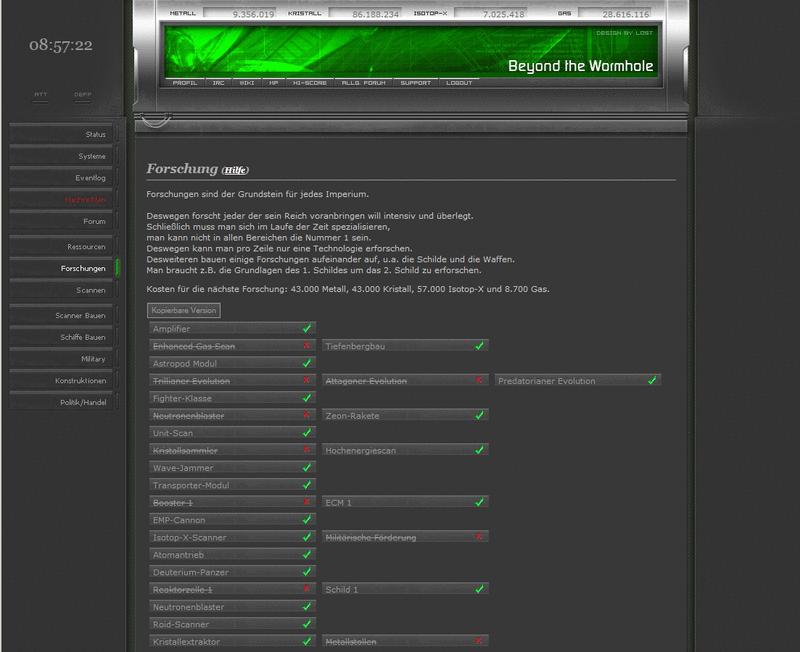Click the checkmark next to Atomantrieb
The image size is (800, 652).
click(x=307, y=554)
